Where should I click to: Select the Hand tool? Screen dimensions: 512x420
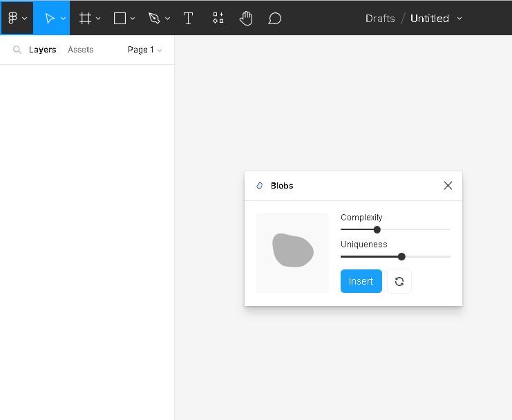246,19
